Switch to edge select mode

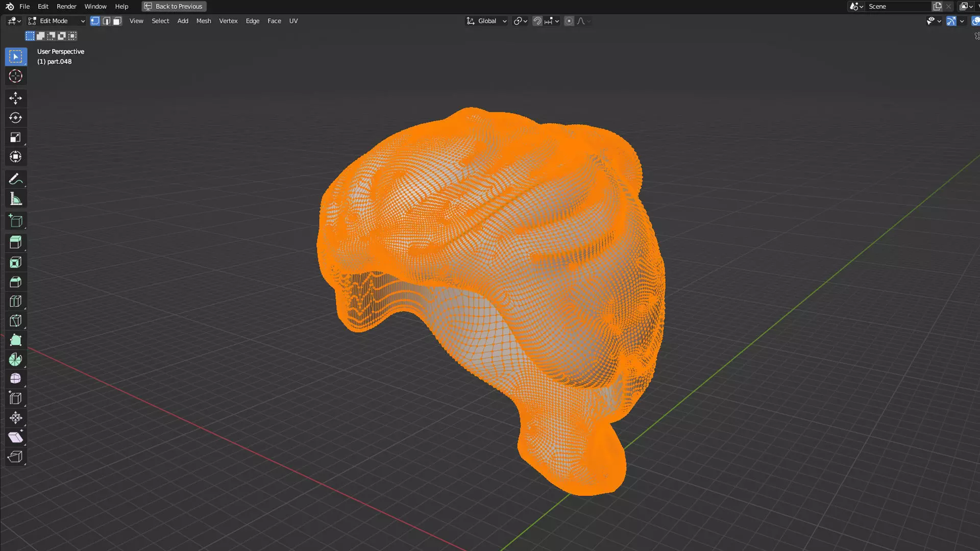coord(106,21)
